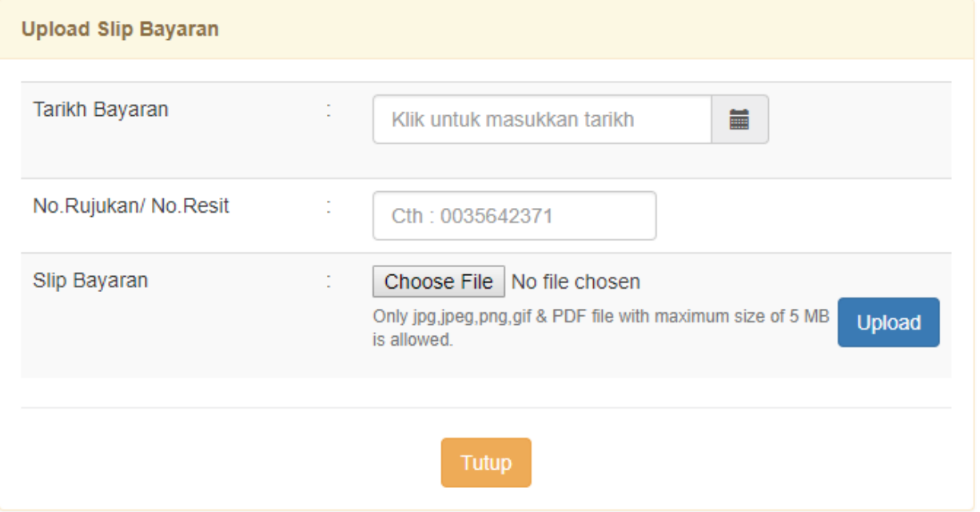Click the '5 MB' maximum size note
Screen dimensions: 980x512
click(x=809, y=316)
